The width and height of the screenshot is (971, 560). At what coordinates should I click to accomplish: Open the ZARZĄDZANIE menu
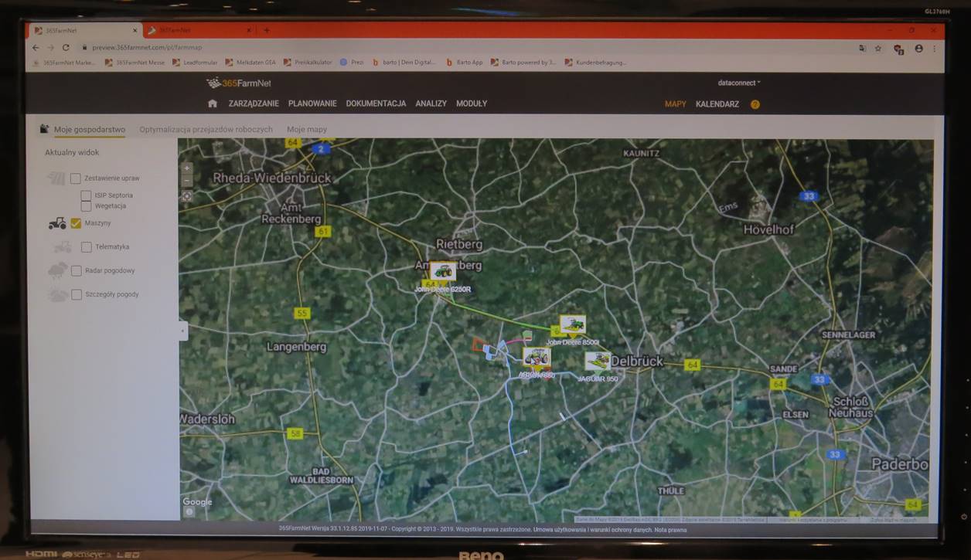(x=254, y=104)
